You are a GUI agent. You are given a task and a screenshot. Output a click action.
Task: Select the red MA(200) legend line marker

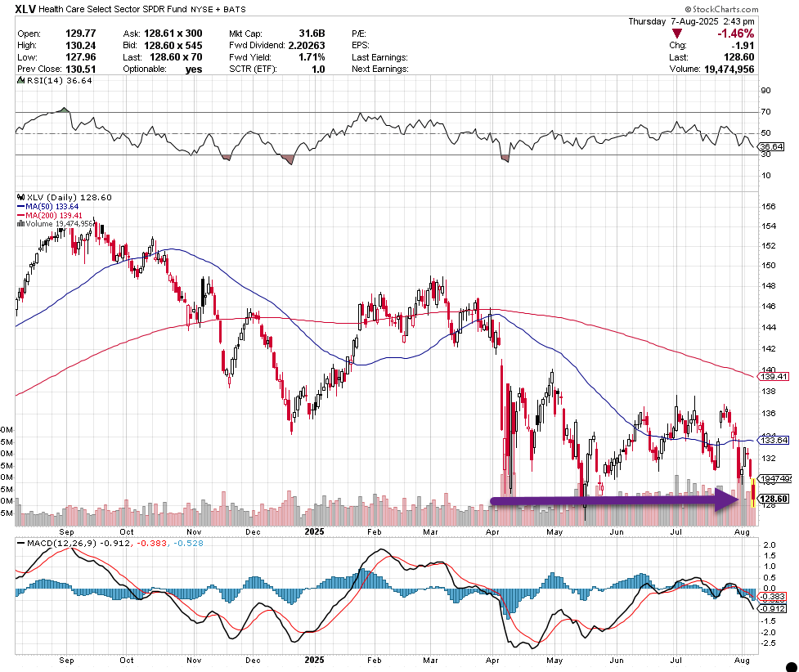tap(21, 216)
